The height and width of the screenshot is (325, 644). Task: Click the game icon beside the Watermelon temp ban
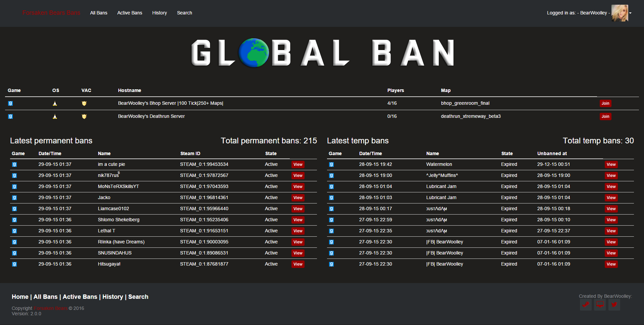point(331,164)
